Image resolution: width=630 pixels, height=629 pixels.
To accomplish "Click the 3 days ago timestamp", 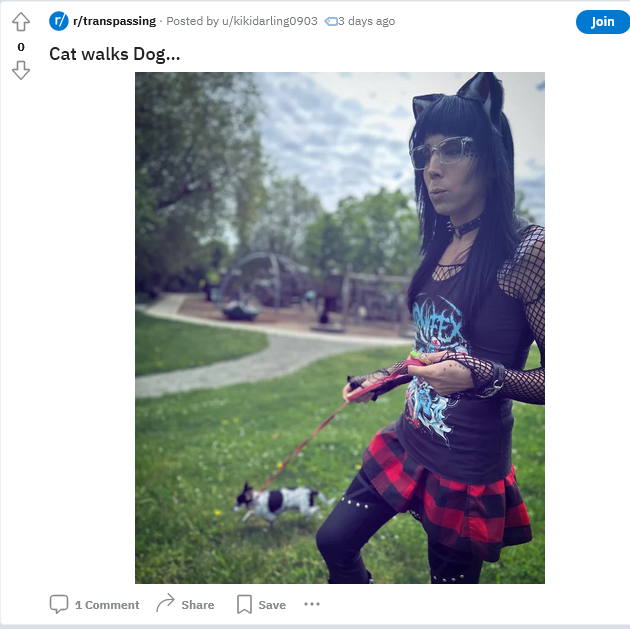I will [x=366, y=21].
